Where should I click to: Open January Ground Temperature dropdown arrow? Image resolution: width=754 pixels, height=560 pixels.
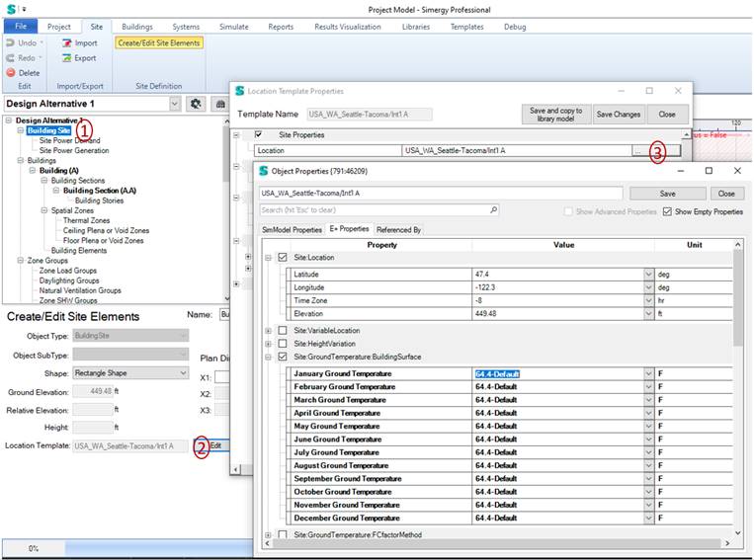coord(648,373)
